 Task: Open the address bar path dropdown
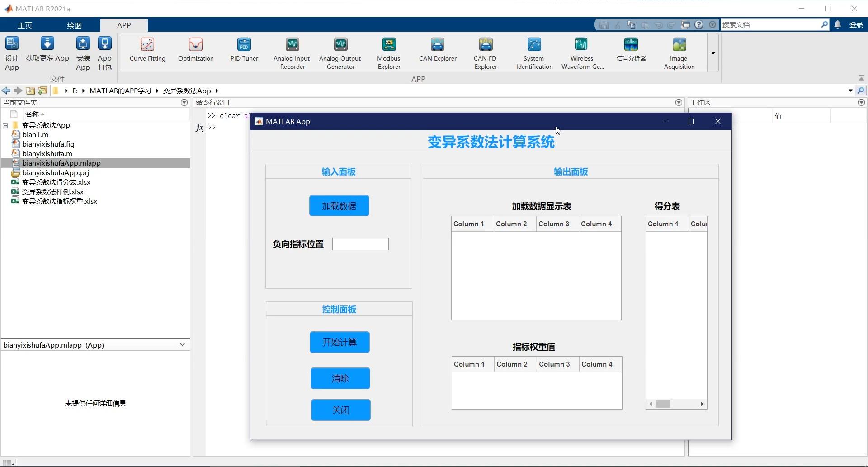[x=850, y=91]
